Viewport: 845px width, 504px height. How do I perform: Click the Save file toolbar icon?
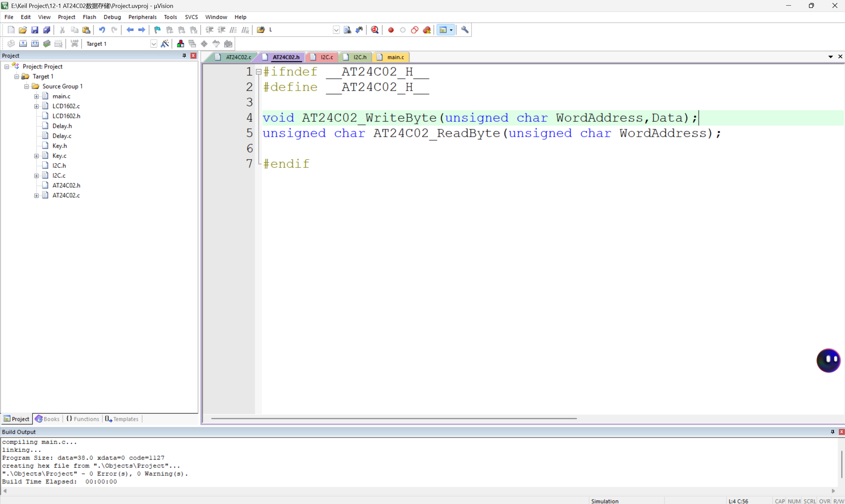point(35,30)
